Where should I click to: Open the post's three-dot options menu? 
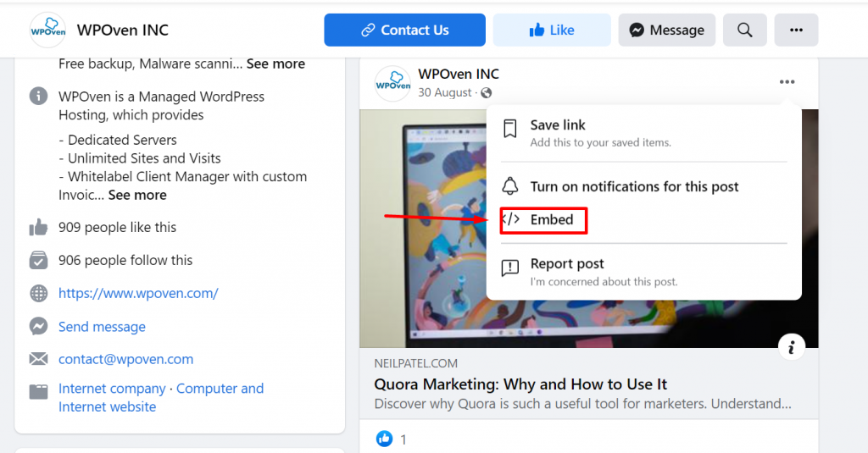[x=787, y=82]
